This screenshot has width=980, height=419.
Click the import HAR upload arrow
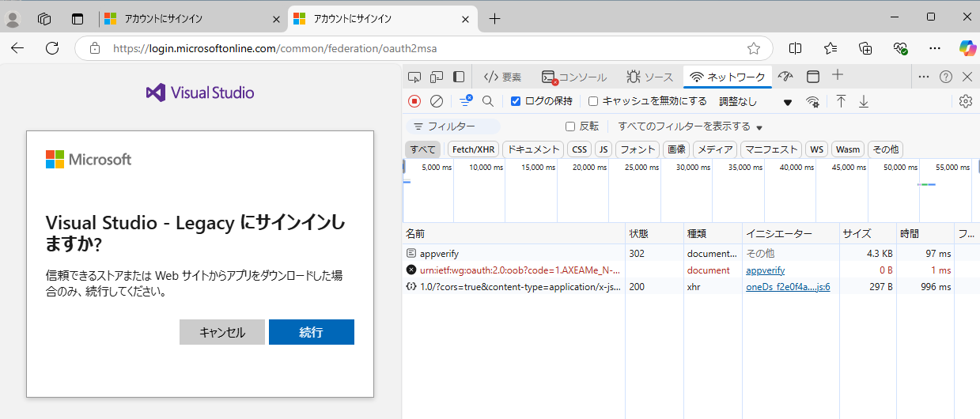coord(841,101)
